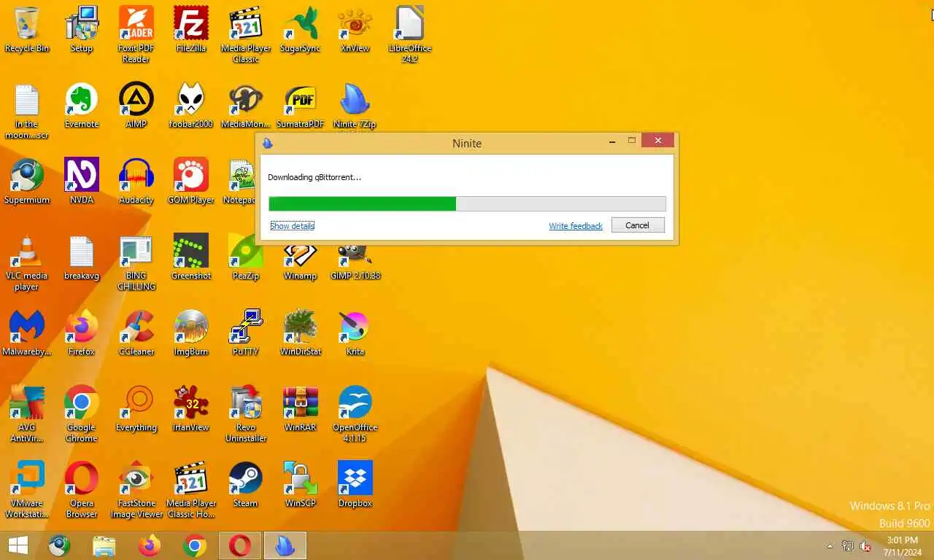Viewport: 934px width, 560px height.
Task: Open the Write feedback link
Action: 576,226
